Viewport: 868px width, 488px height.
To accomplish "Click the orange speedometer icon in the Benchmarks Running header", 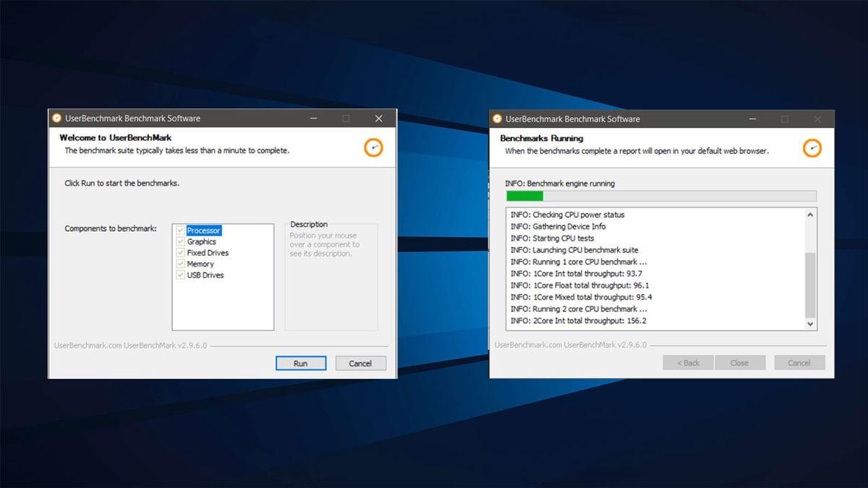I will tap(813, 148).
